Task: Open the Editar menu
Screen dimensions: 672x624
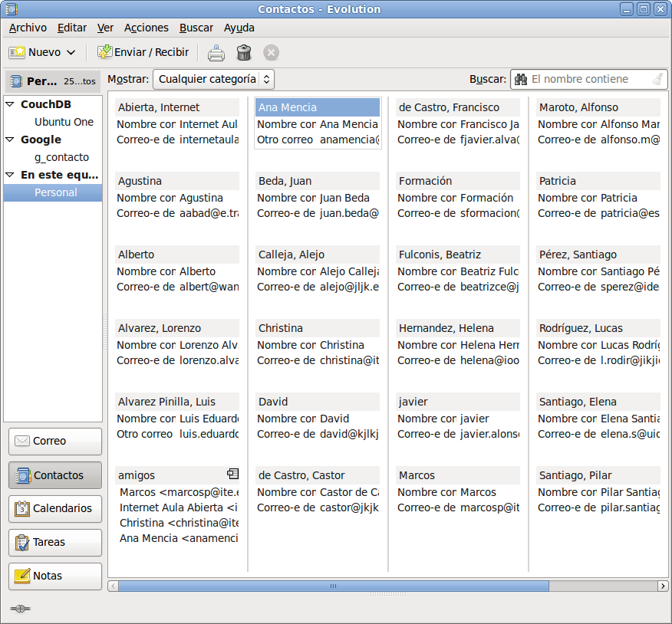Action: point(72,28)
